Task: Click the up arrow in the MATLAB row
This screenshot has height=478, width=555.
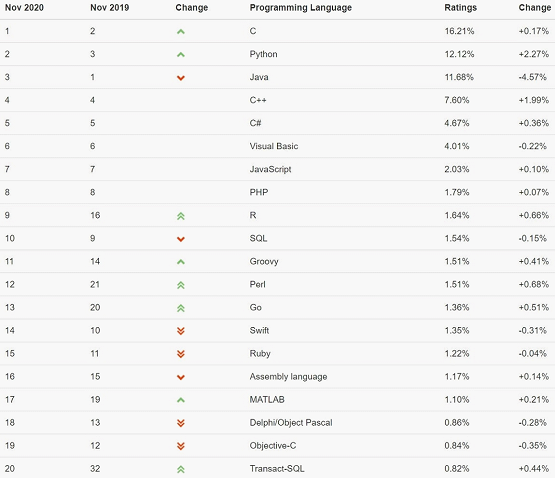Action: [x=181, y=400]
